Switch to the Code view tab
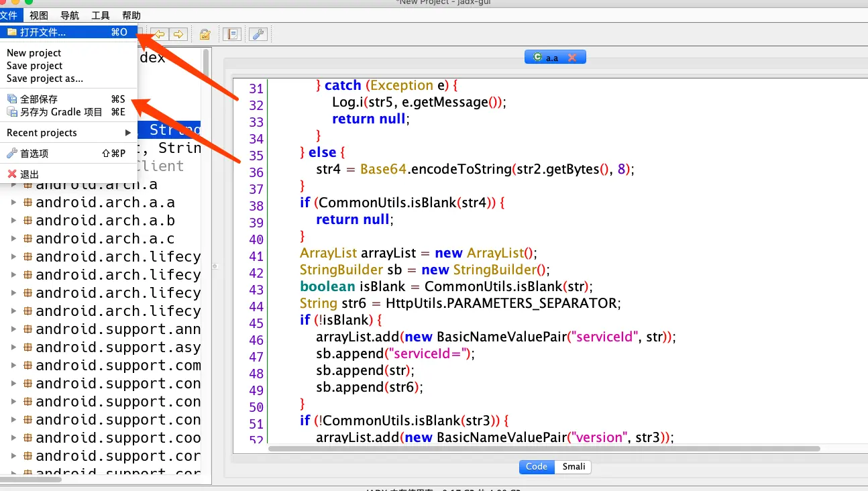This screenshot has width=868, height=491. click(x=537, y=467)
